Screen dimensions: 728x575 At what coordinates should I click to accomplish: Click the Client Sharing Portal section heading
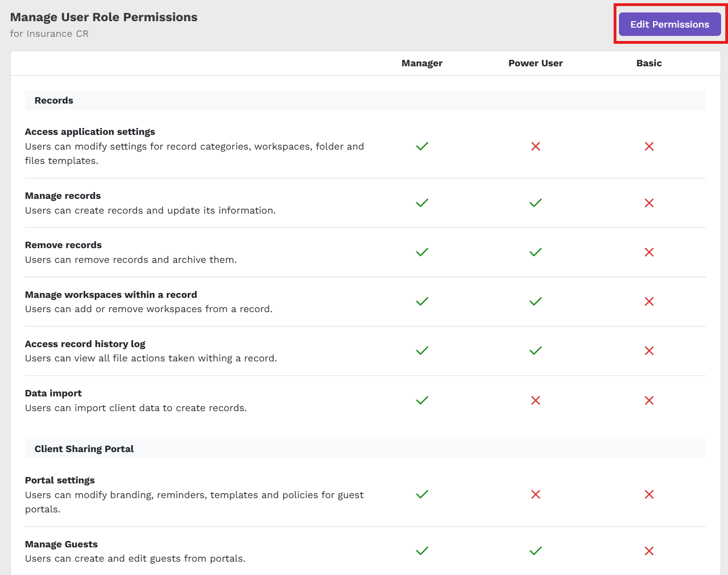pos(84,449)
